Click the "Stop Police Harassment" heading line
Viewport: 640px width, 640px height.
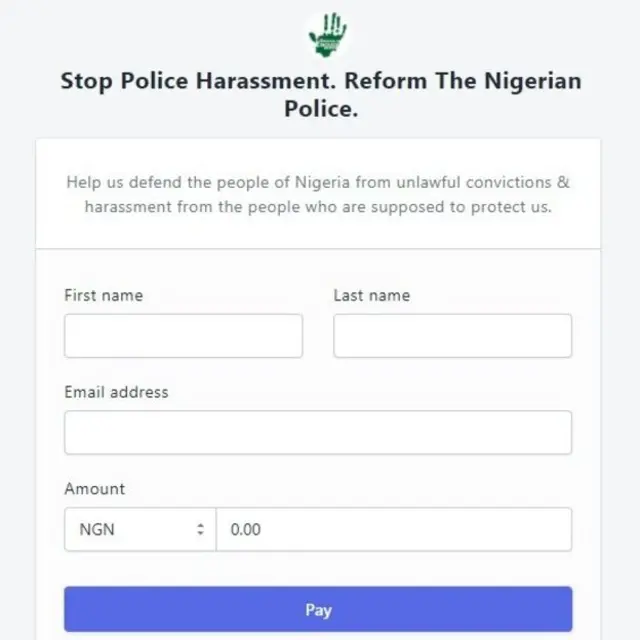click(320, 81)
